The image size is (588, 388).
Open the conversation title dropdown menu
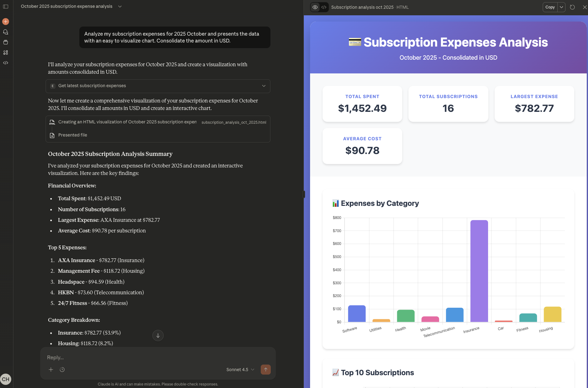(x=120, y=6)
